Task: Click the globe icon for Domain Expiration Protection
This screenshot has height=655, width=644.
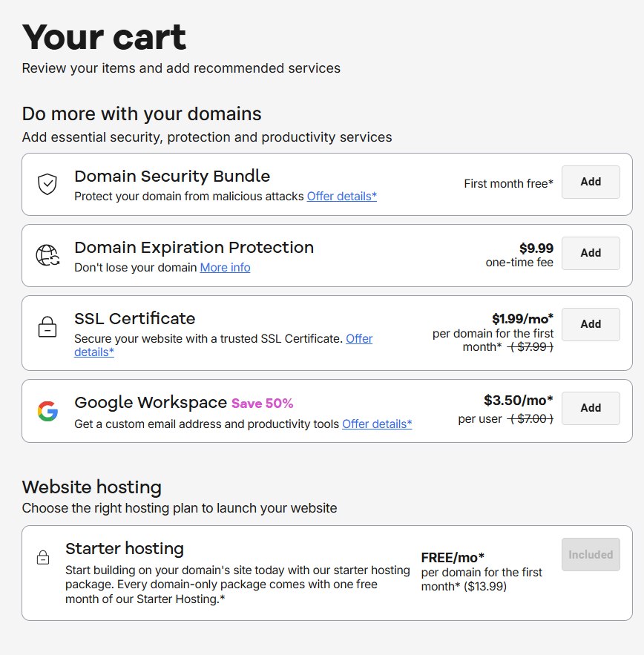Action: tap(47, 254)
